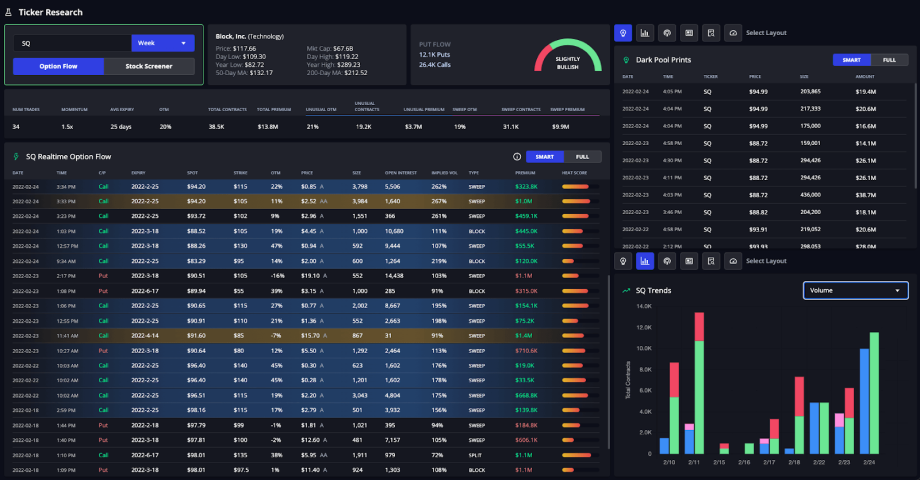Select the bar chart layout icon above SQ Trends

(645, 261)
